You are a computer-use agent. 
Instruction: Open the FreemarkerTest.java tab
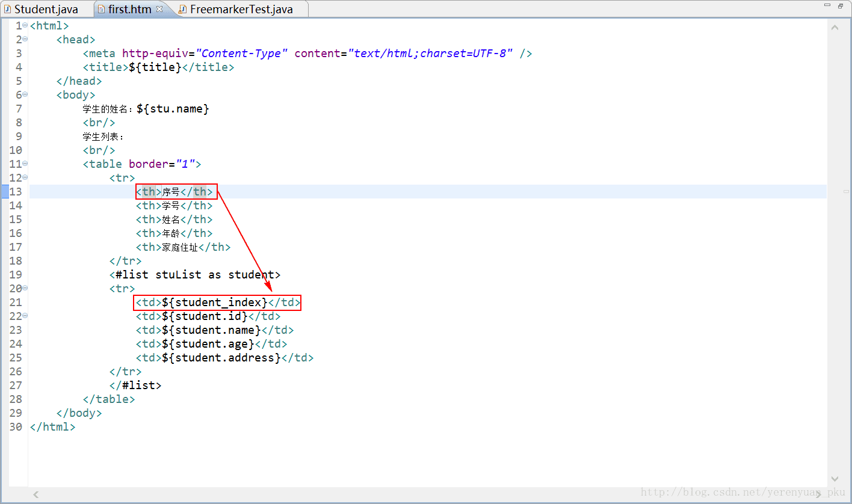[241, 9]
